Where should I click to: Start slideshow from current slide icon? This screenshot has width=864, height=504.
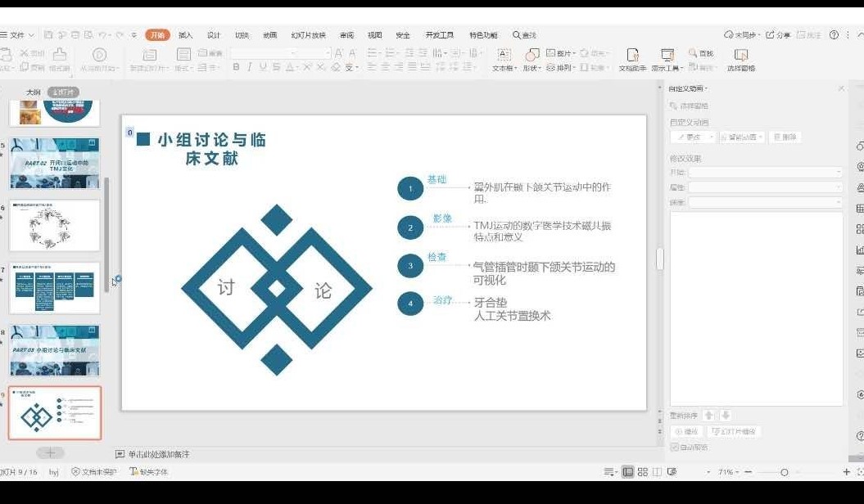(x=672, y=472)
